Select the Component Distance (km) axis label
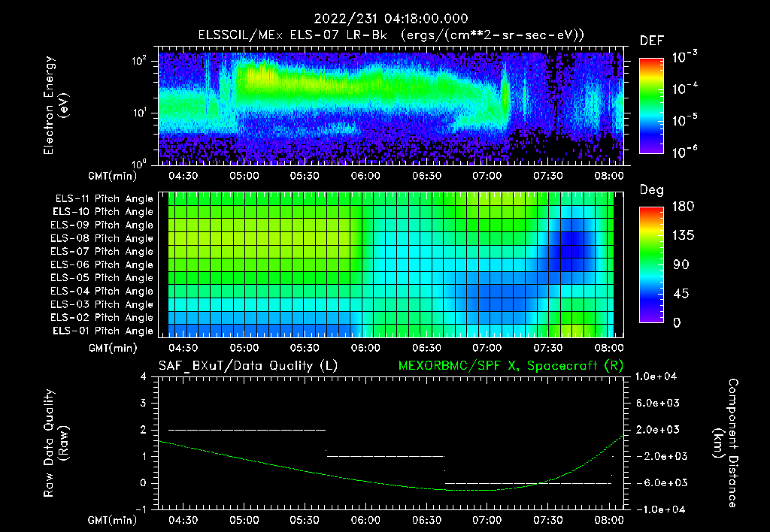The image size is (770, 532). point(726,443)
